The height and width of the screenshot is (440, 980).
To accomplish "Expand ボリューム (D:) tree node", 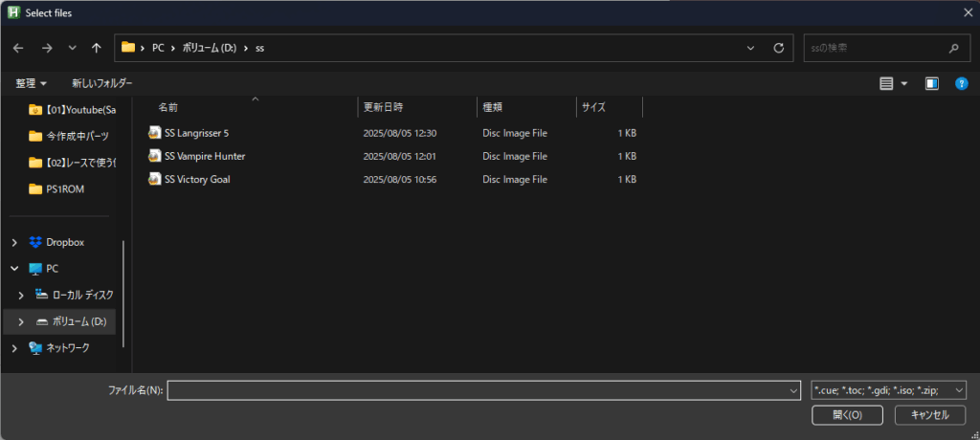I will (x=21, y=321).
